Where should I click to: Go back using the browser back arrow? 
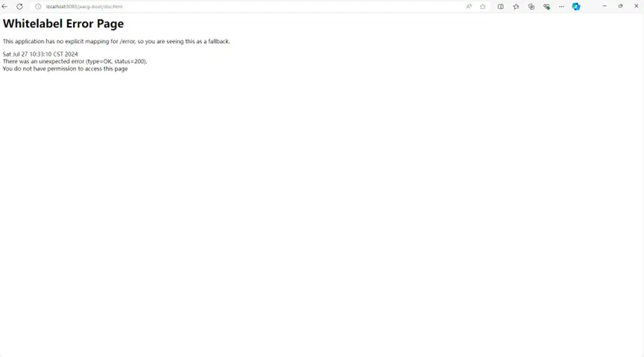tap(4, 7)
